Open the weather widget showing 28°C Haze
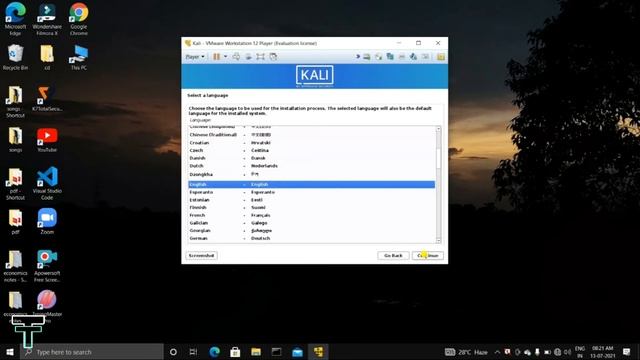640x360 pixels. 467,352
